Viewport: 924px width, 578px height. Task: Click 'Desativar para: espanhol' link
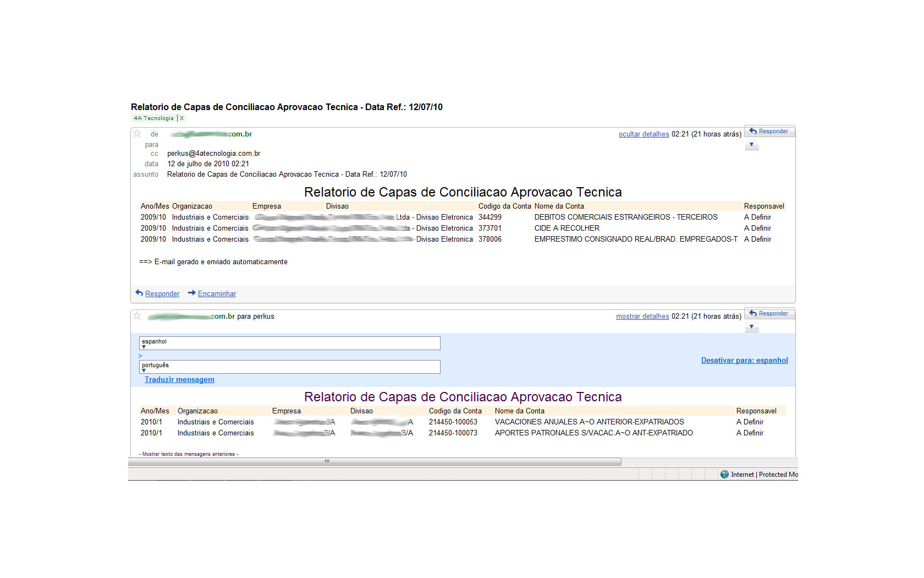[744, 361]
